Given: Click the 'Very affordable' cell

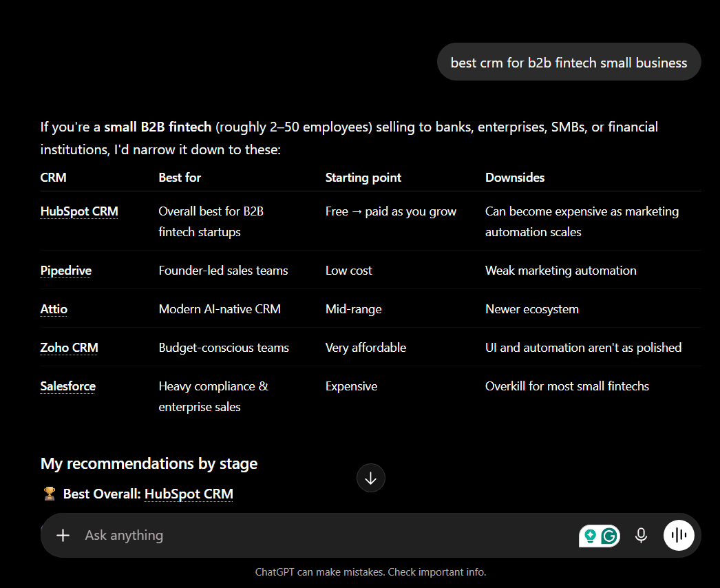Looking at the screenshot, I should tap(366, 348).
